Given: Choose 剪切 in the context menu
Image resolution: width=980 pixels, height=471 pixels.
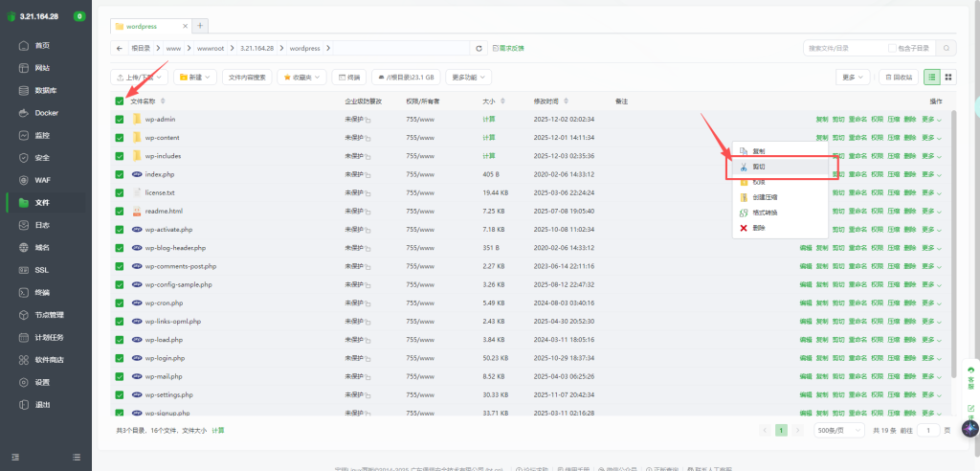Looking at the screenshot, I should 780,167.
